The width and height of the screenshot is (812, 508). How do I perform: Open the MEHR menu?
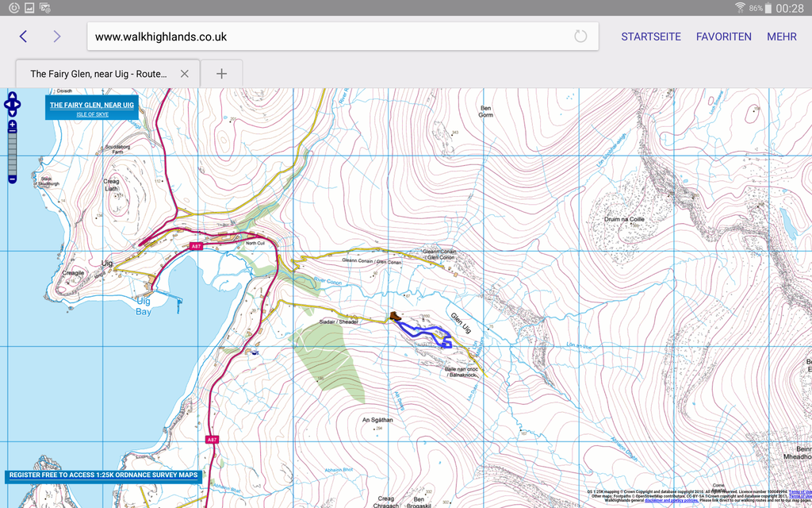coord(781,37)
